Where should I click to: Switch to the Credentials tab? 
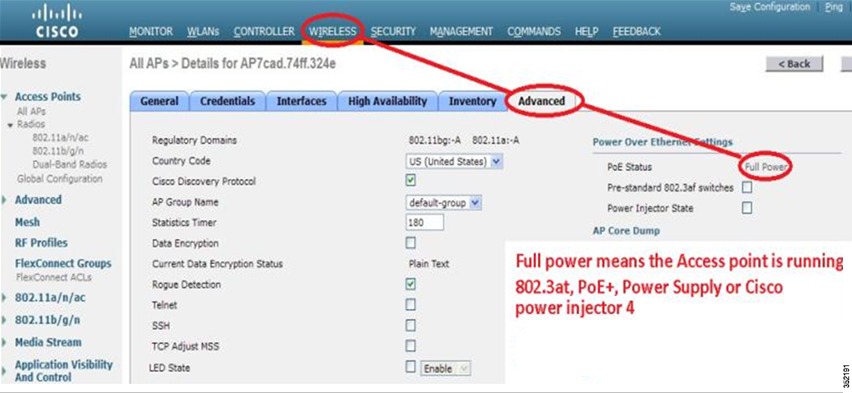227,101
